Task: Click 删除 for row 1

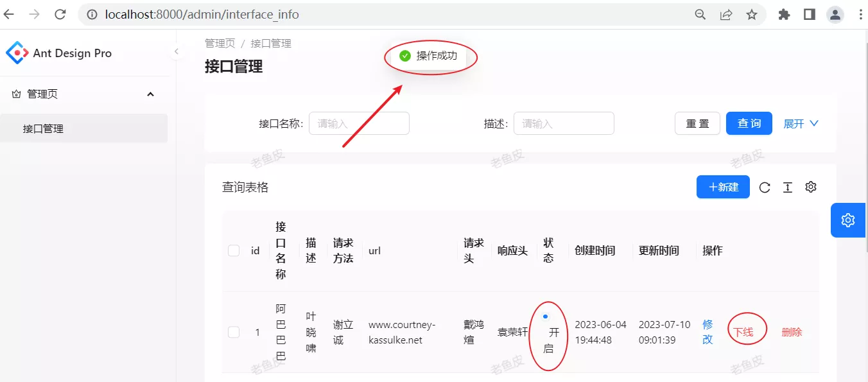Action: (792, 332)
